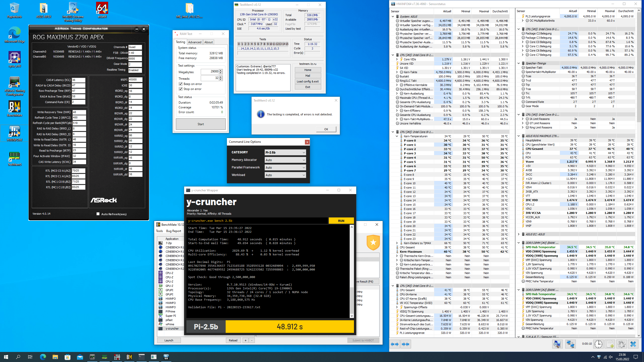Image resolution: width=644 pixels, height=362 pixels.
Task: Open HWiNFO sensor settings gear icon
Action: [621, 344]
